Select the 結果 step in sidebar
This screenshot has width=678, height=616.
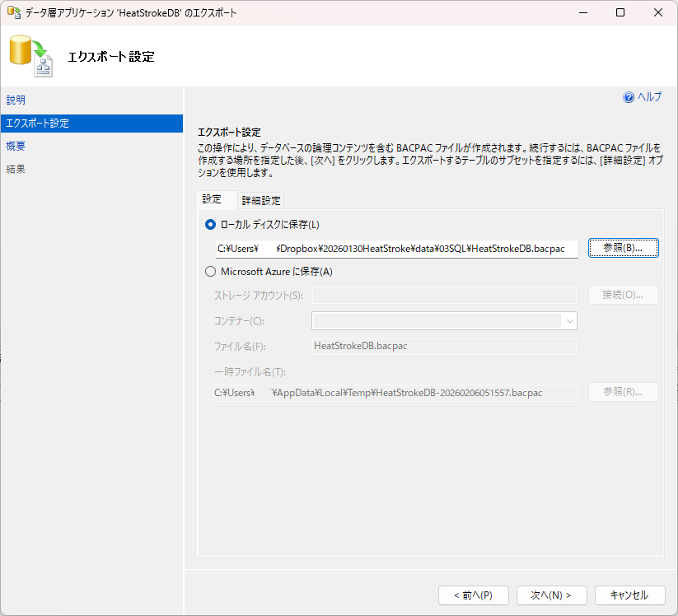pos(16,170)
